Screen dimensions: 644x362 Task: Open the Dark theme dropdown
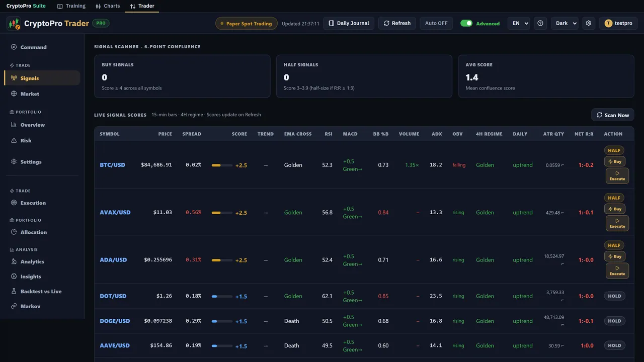click(565, 23)
